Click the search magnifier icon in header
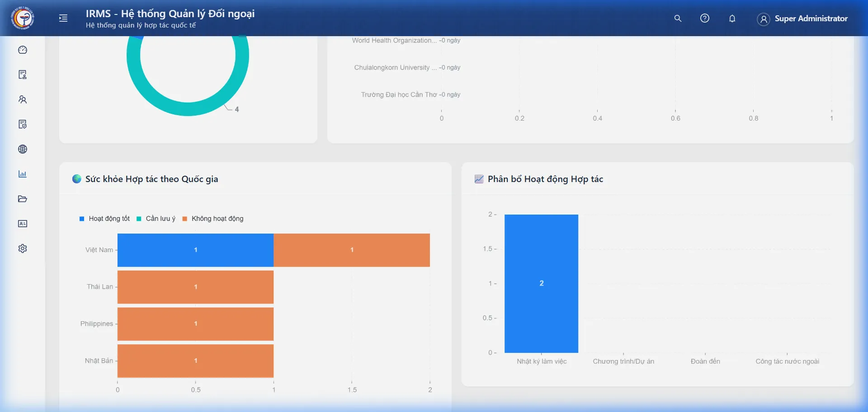This screenshot has height=412, width=868. tap(678, 19)
